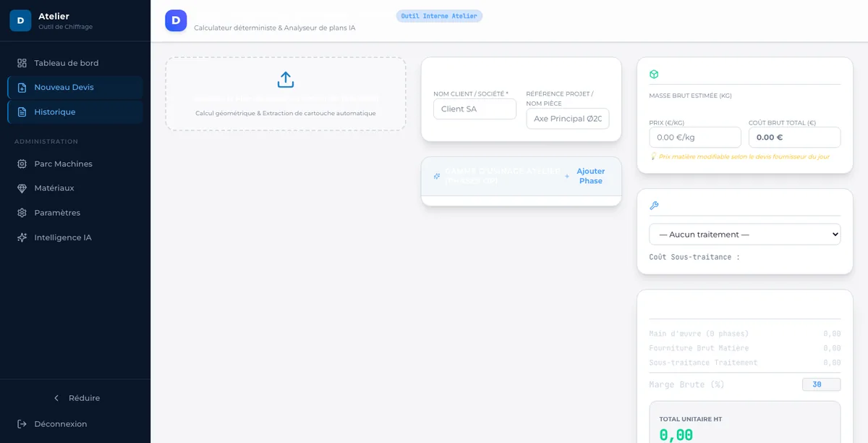Focus the Référence Projet / Nom Pièce field
868x443 pixels.
tap(568, 119)
